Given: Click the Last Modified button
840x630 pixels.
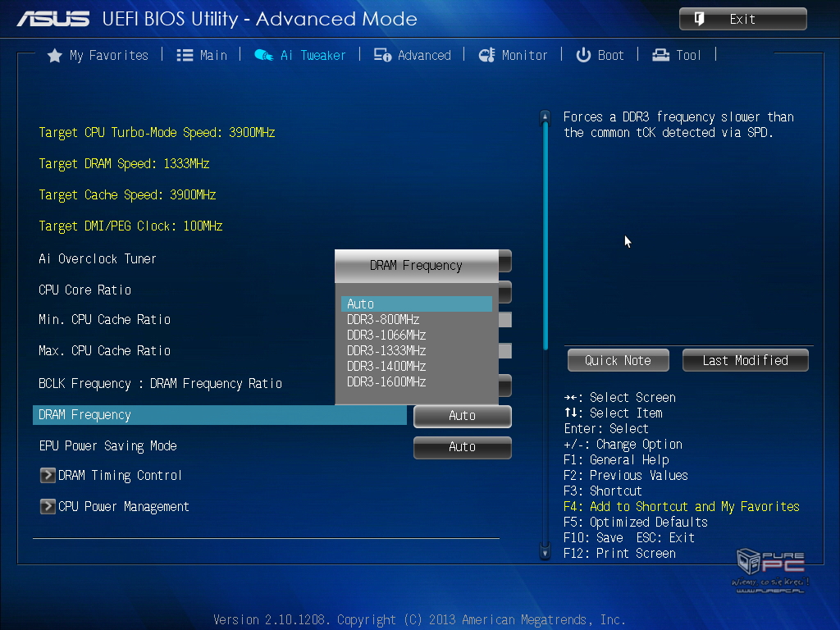Looking at the screenshot, I should [x=745, y=360].
